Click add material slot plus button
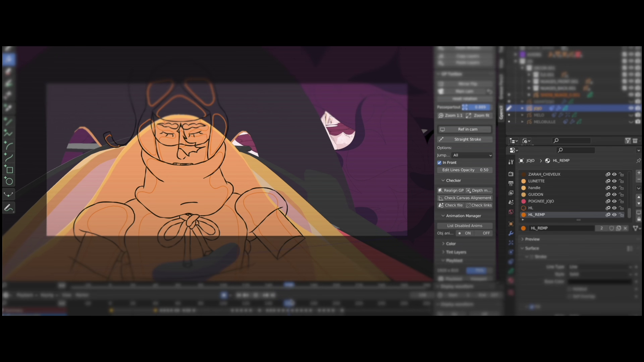The height and width of the screenshot is (362, 644). (639, 173)
